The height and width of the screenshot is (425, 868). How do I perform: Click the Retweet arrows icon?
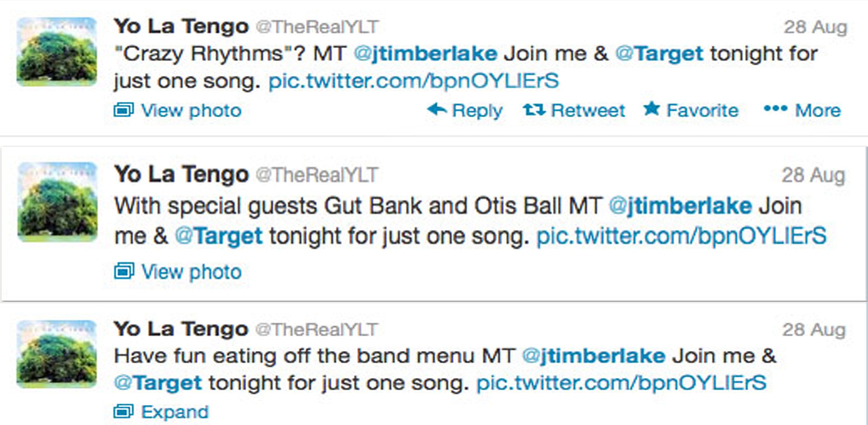[534, 109]
